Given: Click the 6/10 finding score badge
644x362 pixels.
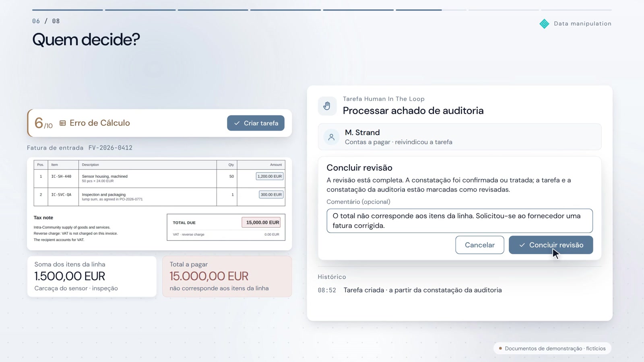Looking at the screenshot, I should tap(43, 123).
